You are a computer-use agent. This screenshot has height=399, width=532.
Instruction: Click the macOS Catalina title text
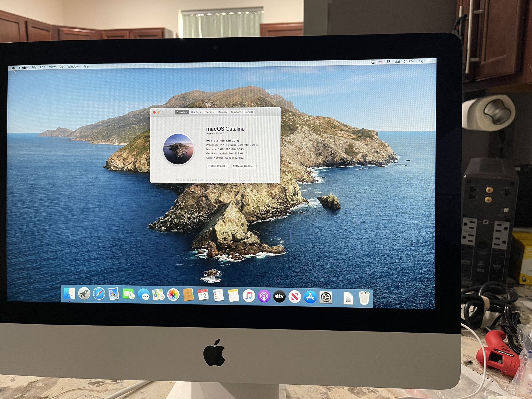click(x=225, y=129)
